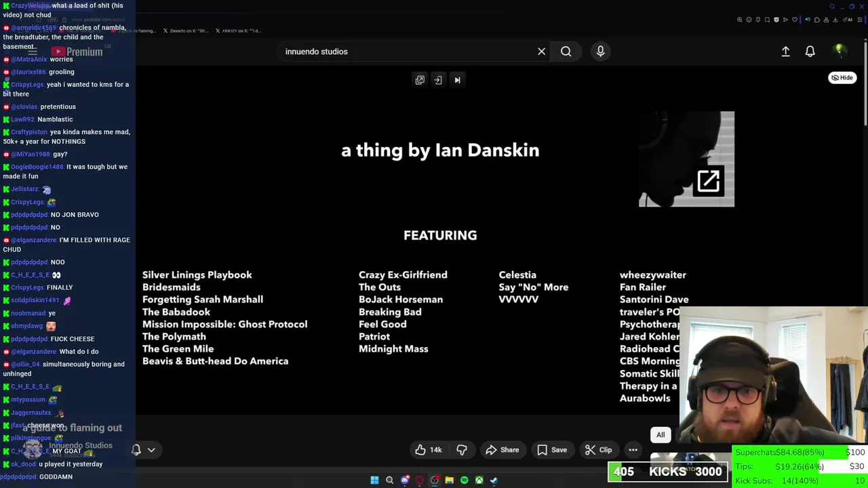Bookmark page with the heart icon

coord(795,20)
